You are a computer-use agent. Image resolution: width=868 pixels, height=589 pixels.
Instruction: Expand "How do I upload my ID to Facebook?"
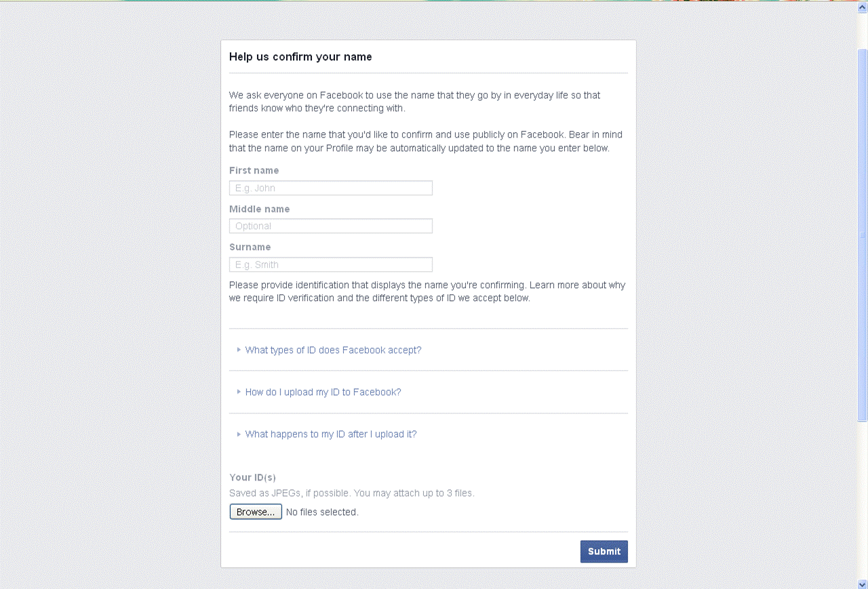pyautogui.click(x=323, y=392)
